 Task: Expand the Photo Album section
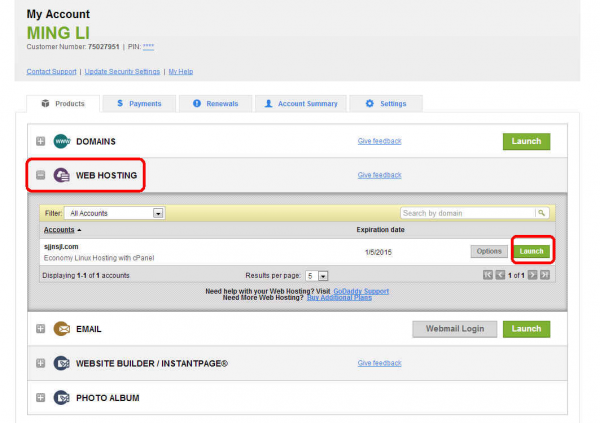click(x=41, y=398)
